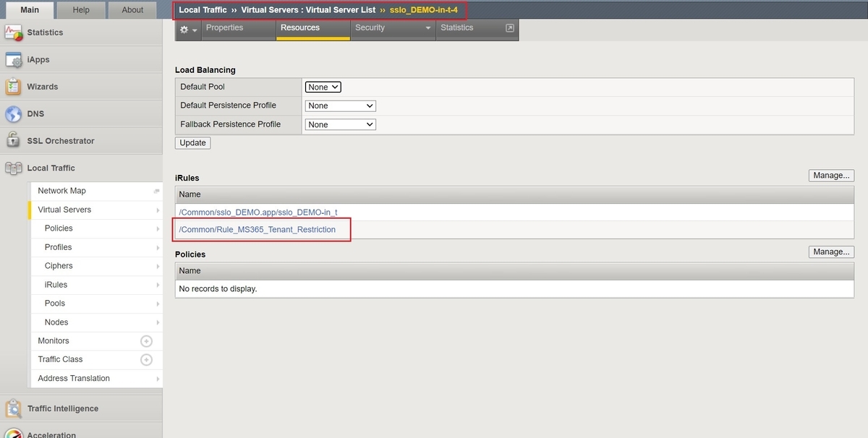The width and height of the screenshot is (868, 438).
Task: Select the Local Traffic module icon
Action: click(x=13, y=168)
